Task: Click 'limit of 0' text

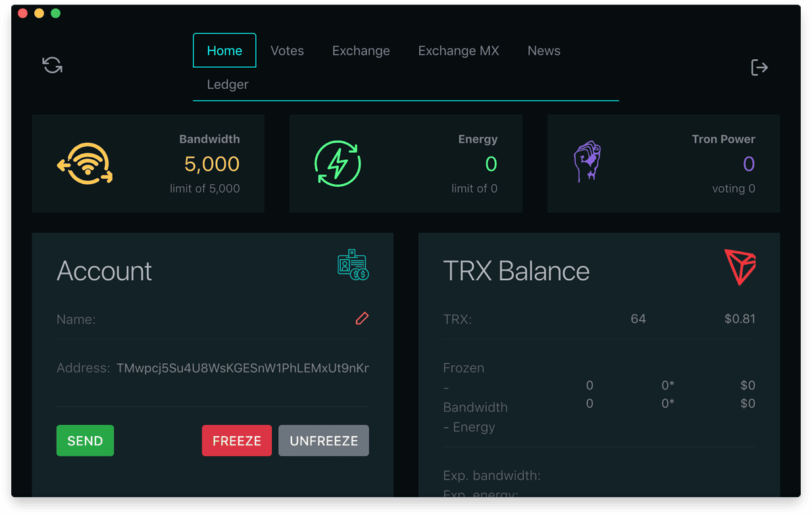Action: (x=474, y=189)
